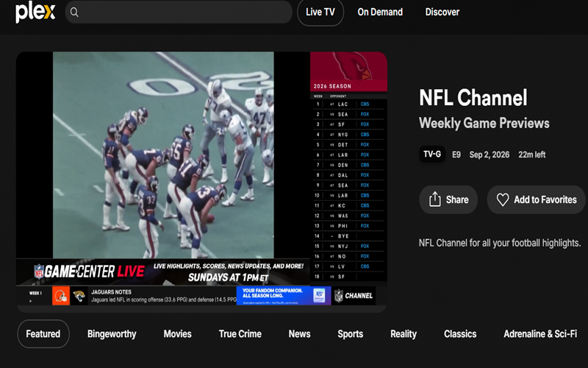Click the week 14 BYE row
Screen dimensions: 588x368
tap(348, 236)
